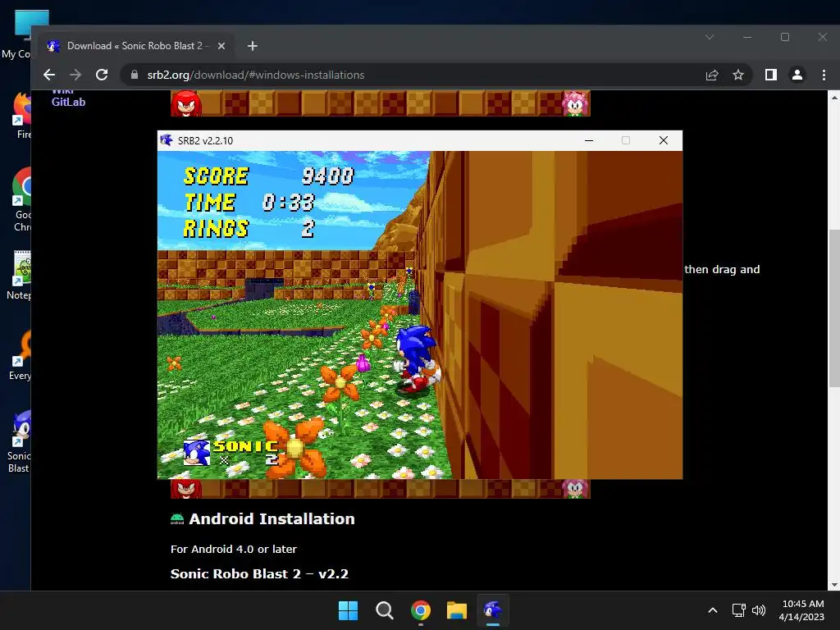Share this page icon in address bar
Screen dimensions: 840x630
[x=712, y=75]
